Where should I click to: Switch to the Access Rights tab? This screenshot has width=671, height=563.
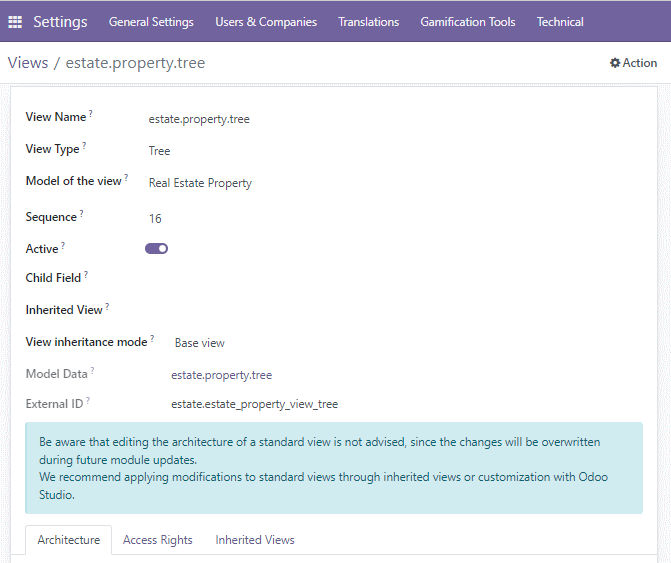click(157, 540)
